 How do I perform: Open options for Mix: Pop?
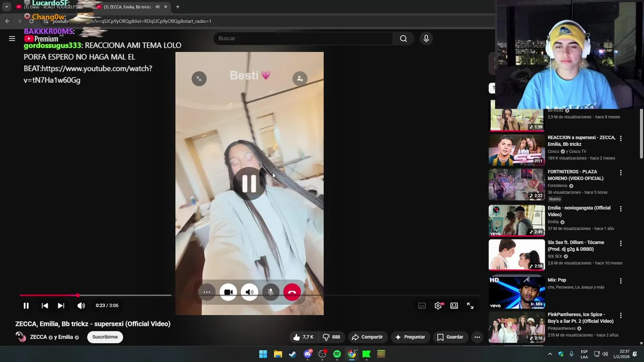tap(620, 281)
